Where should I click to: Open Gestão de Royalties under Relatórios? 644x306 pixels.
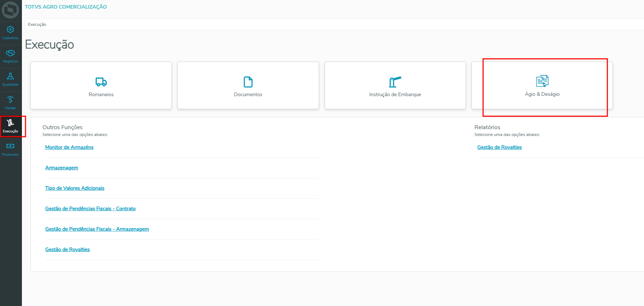pyautogui.click(x=500, y=147)
